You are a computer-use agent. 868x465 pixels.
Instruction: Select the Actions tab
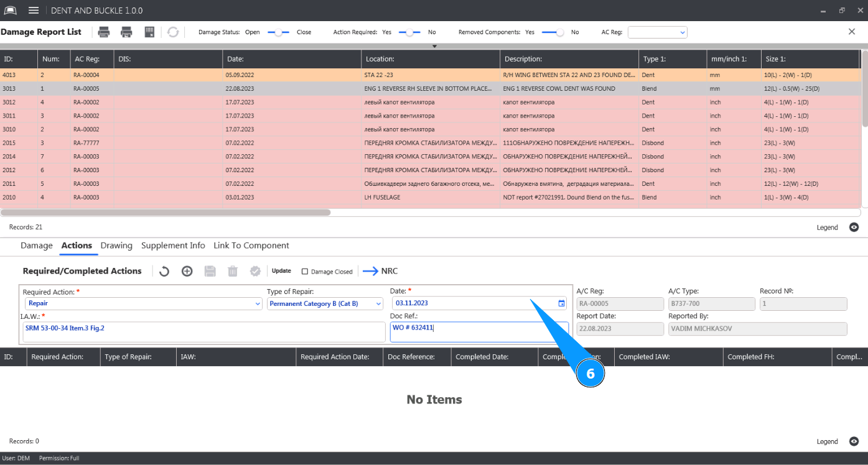coord(77,246)
